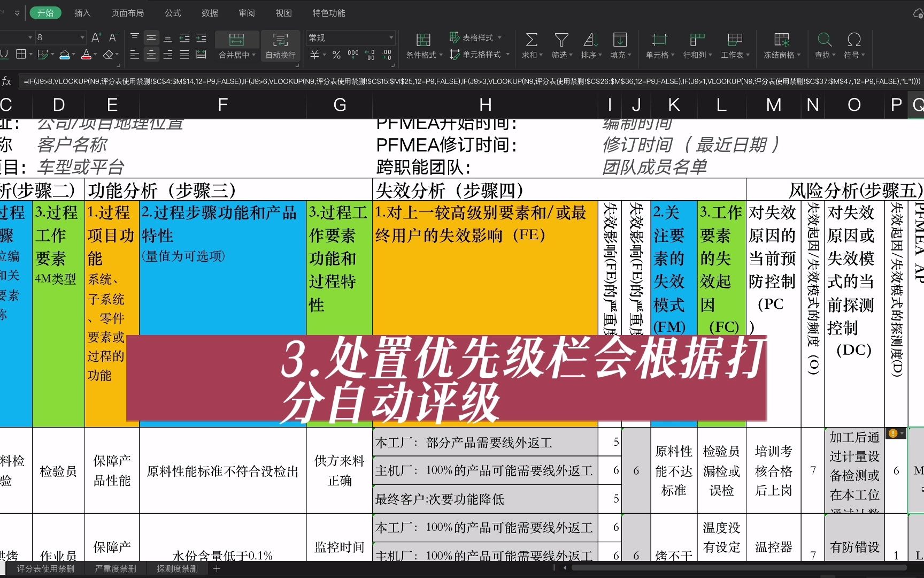Click the underline U icon
This screenshot has height=578, width=924.
click(x=4, y=55)
